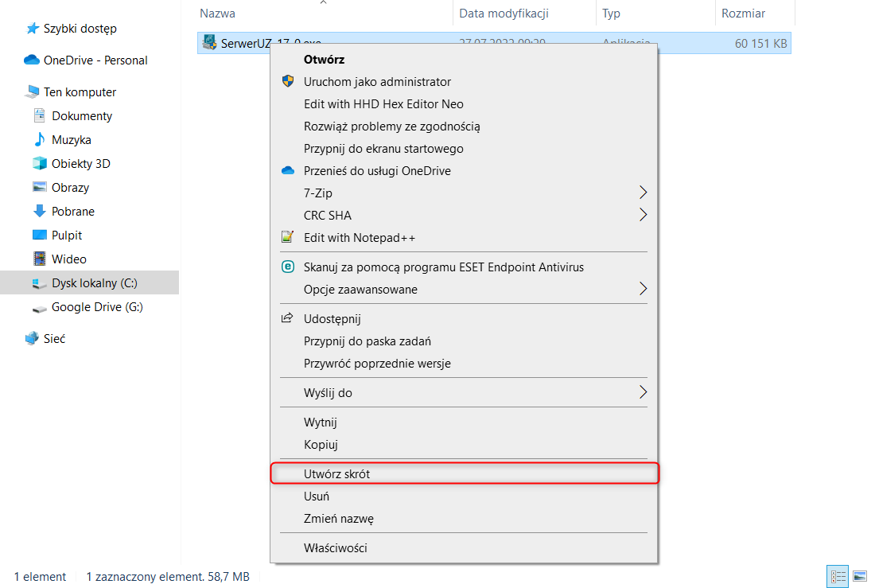Click the Pobrane download arrow icon
Viewport: 875px width, 588px height.
[x=40, y=212]
